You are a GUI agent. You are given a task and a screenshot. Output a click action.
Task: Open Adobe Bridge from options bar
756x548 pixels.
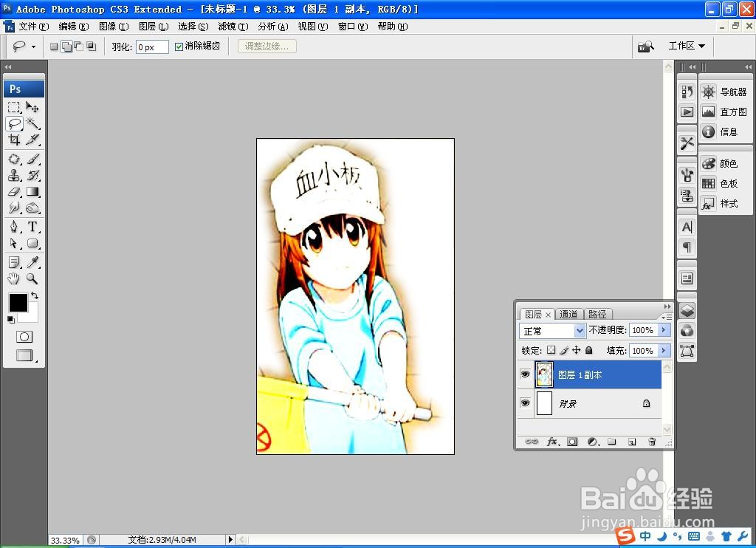point(645,47)
